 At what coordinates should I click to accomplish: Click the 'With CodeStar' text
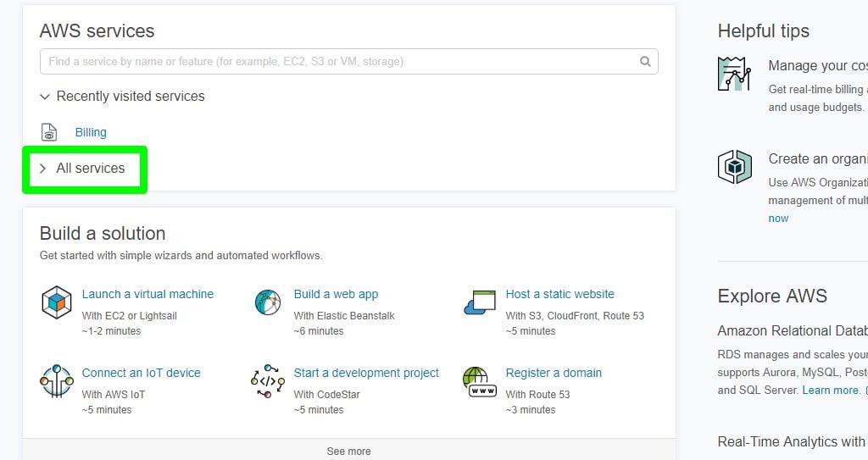click(x=326, y=394)
